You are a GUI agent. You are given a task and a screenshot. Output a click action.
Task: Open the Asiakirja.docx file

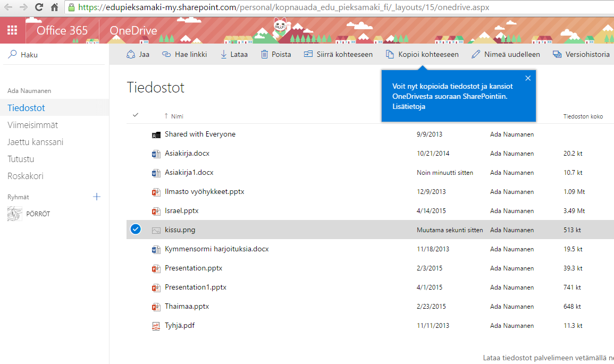coord(187,154)
